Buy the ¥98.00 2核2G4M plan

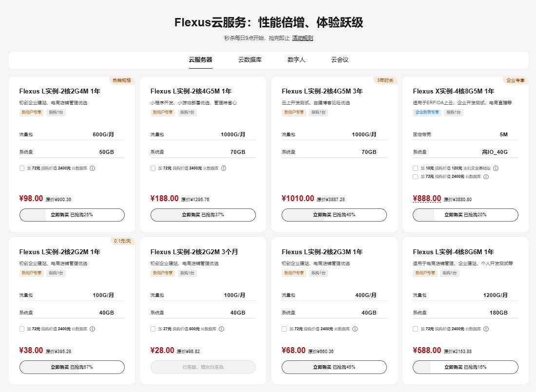pyautogui.click(x=72, y=215)
